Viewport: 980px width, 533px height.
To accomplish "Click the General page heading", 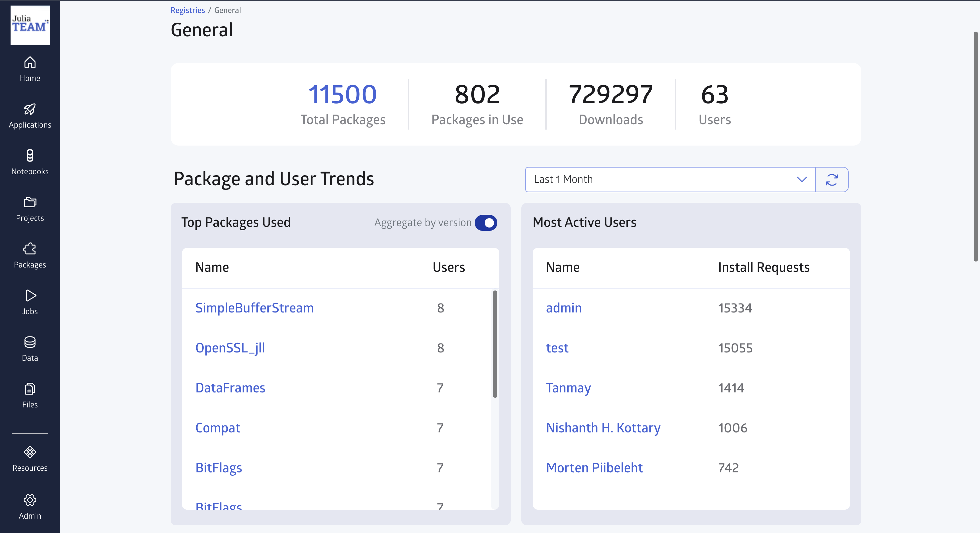I will (202, 30).
